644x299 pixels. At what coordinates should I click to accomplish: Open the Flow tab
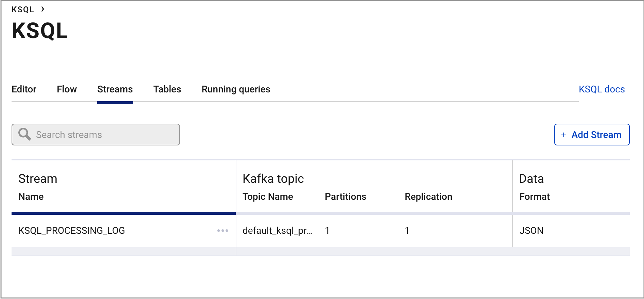tap(67, 89)
